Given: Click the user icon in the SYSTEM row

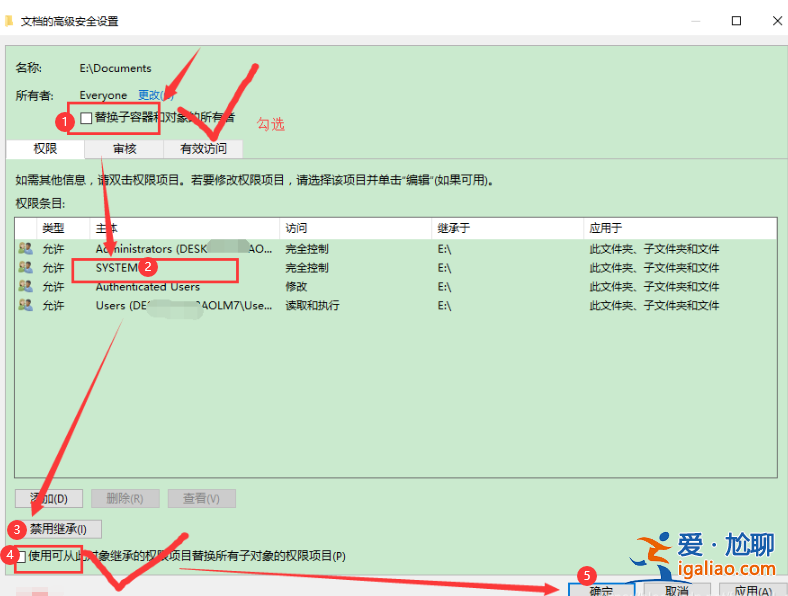Looking at the screenshot, I should [x=25, y=267].
